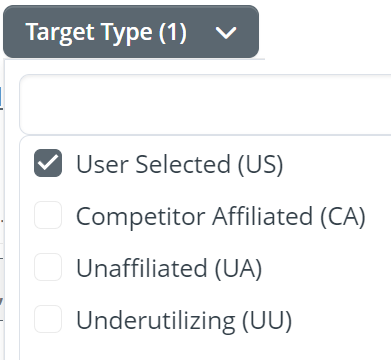Pick the Unaffiliated (UA) option label
The height and width of the screenshot is (360, 391).
point(169,268)
